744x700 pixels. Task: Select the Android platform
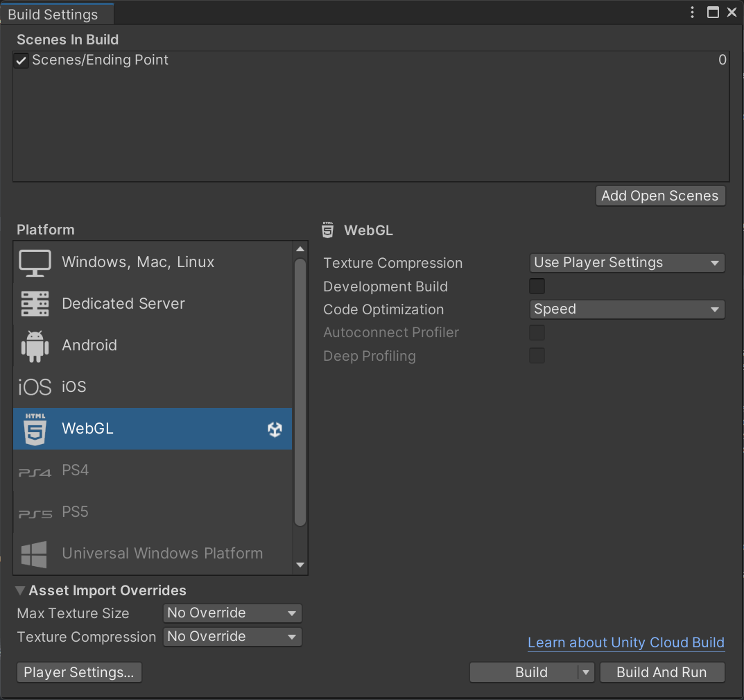tap(153, 345)
